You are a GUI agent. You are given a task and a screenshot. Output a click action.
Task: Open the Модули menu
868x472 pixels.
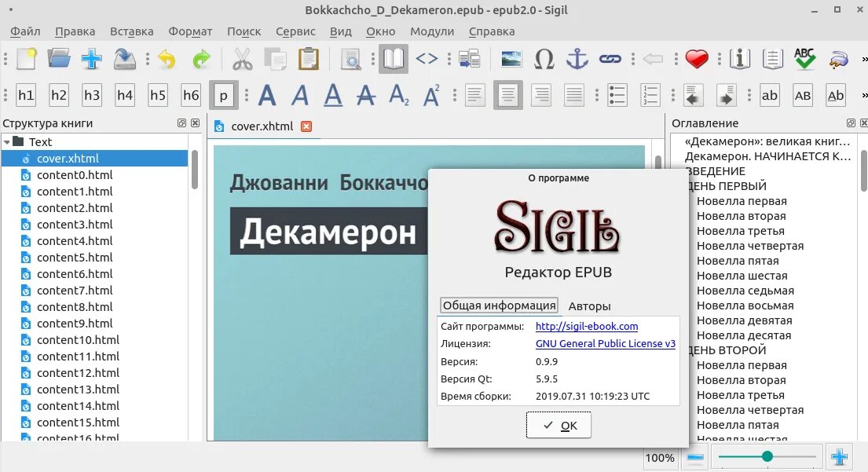coord(432,31)
